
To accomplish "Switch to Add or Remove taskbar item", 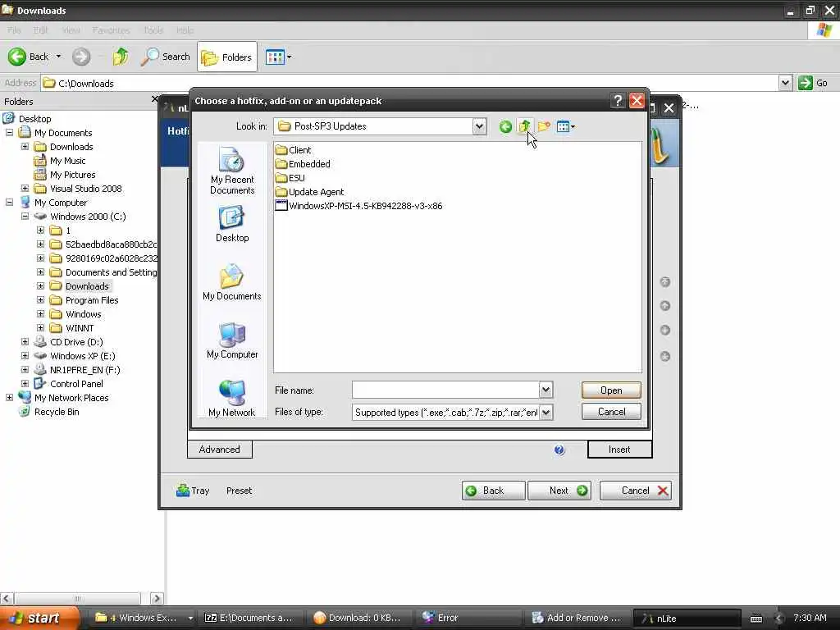I will [x=576, y=618].
